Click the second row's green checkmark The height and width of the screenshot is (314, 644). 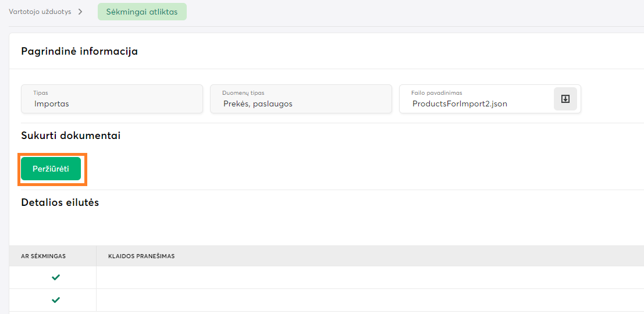(56, 300)
